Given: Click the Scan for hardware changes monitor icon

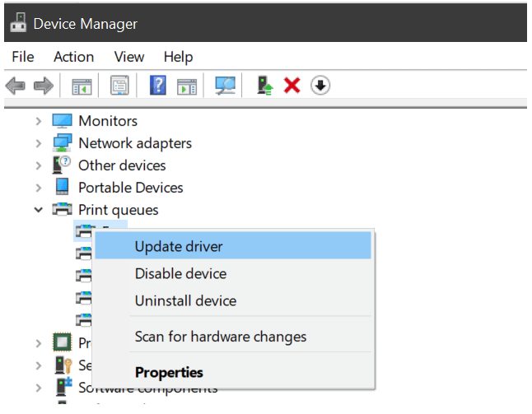Looking at the screenshot, I should coord(226,86).
